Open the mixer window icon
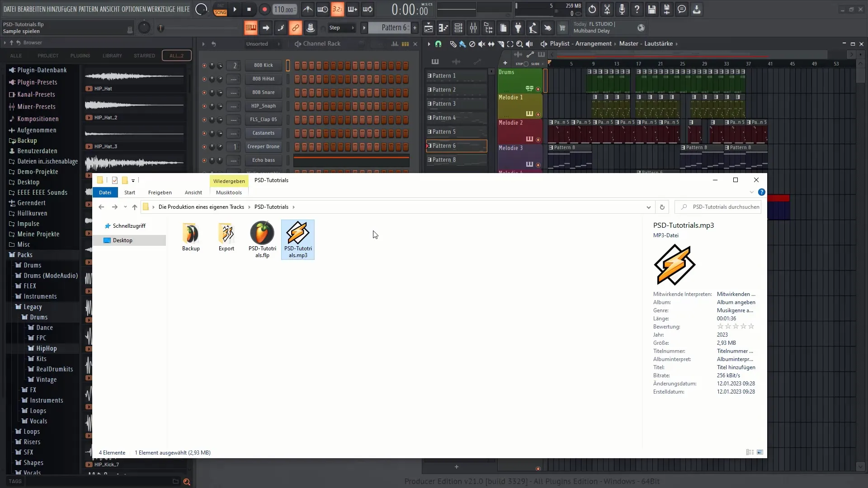This screenshot has width=868, height=488. pyautogui.click(x=473, y=28)
